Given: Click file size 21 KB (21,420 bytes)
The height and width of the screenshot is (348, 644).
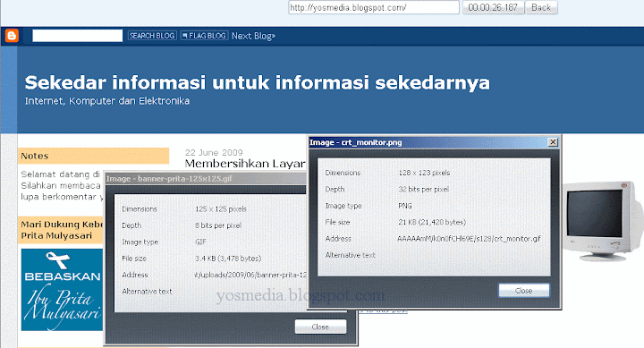Looking at the screenshot, I should (432, 222).
